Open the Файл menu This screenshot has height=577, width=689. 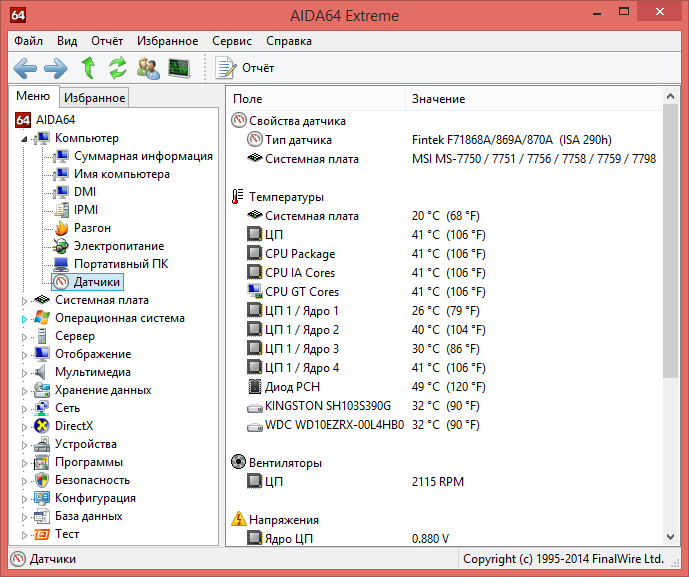pyautogui.click(x=29, y=41)
